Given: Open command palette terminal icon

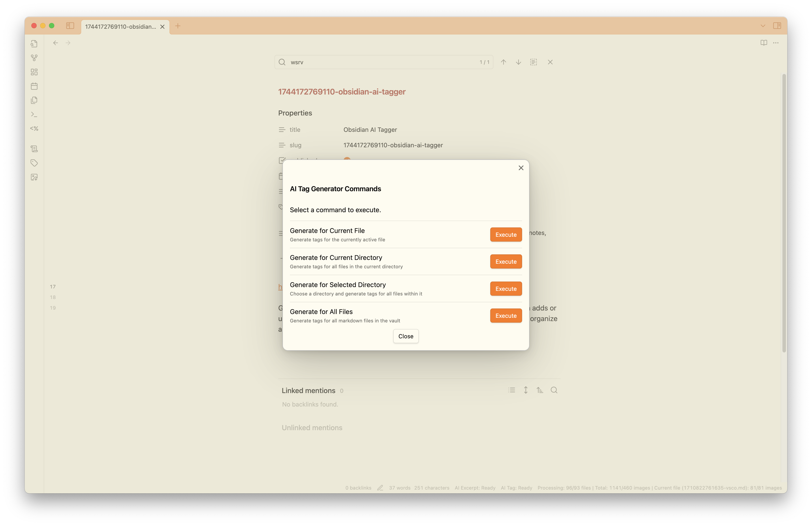Looking at the screenshot, I should [x=34, y=114].
